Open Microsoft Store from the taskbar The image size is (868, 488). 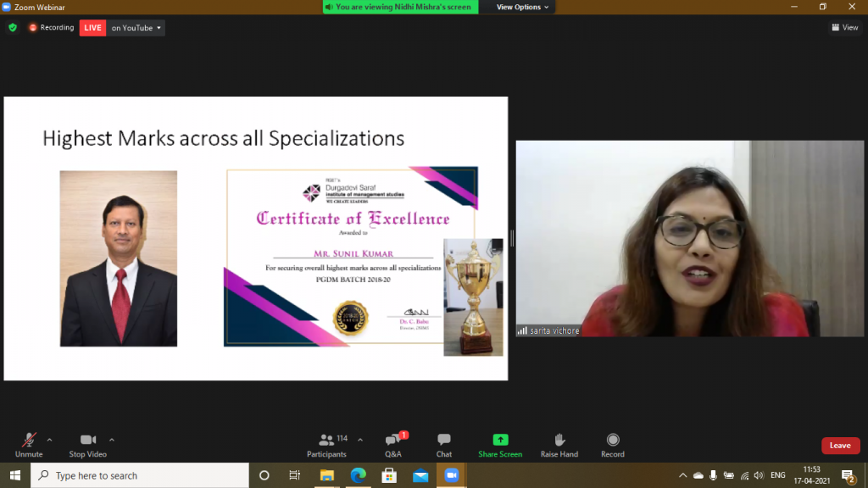click(x=389, y=475)
